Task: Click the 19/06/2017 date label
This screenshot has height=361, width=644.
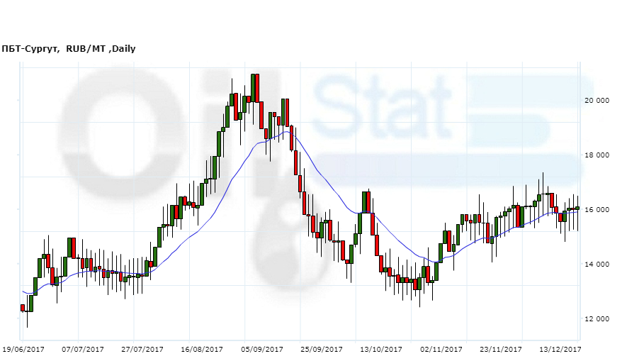Action: (x=23, y=349)
